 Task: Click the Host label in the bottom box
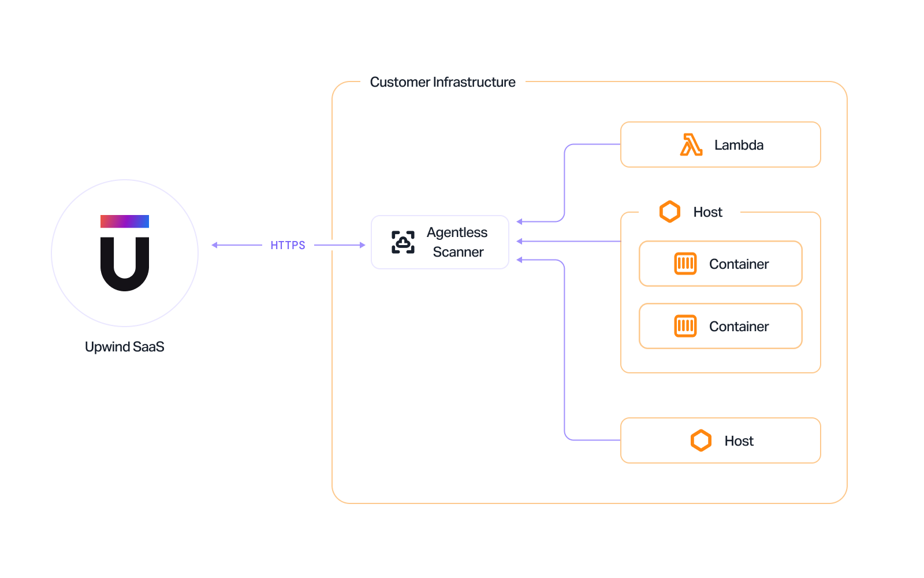(739, 441)
